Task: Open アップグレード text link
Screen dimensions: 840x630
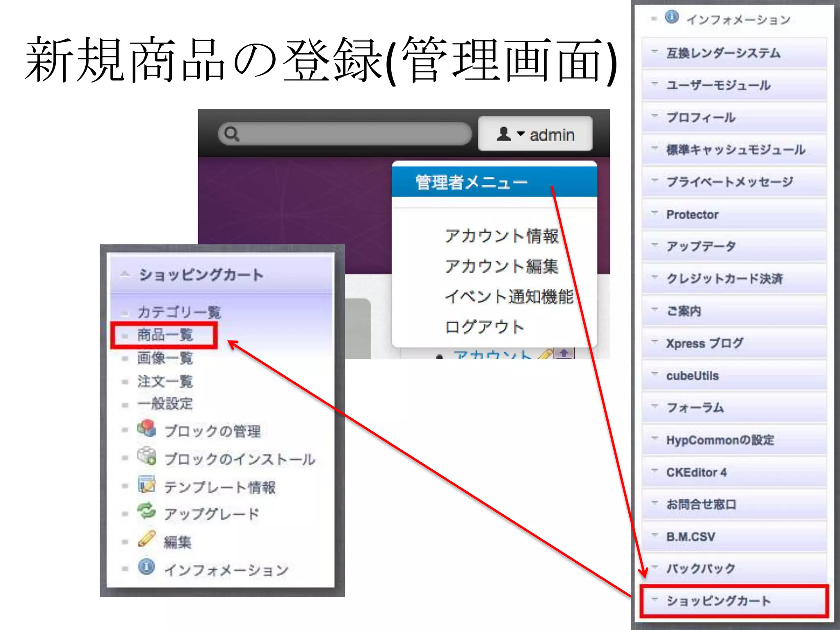Action: [212, 514]
